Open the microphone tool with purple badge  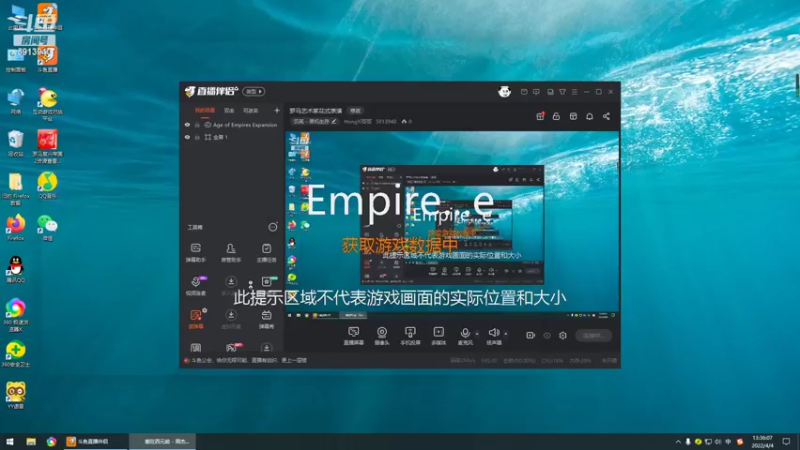(196, 286)
